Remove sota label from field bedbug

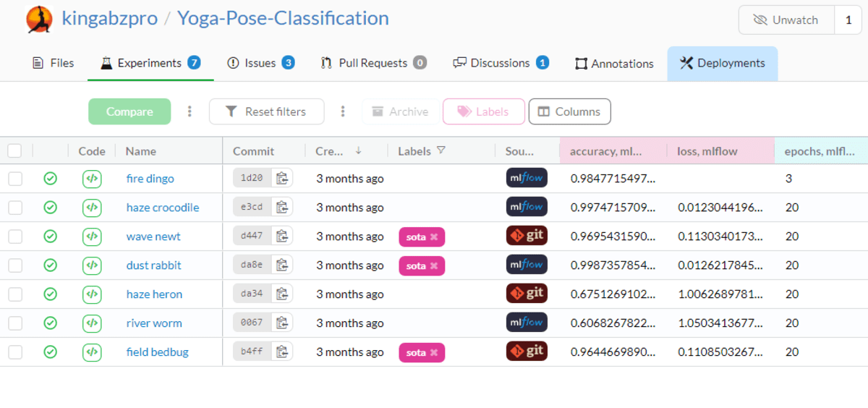(434, 353)
